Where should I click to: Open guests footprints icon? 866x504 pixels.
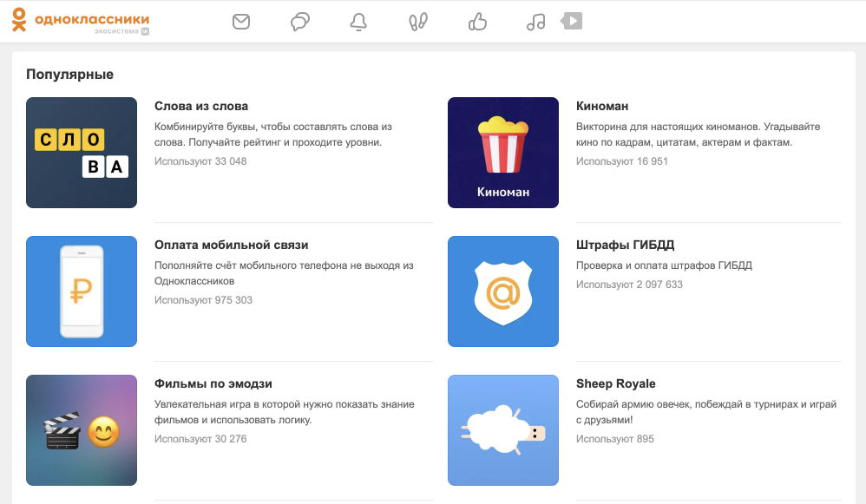pos(418,22)
